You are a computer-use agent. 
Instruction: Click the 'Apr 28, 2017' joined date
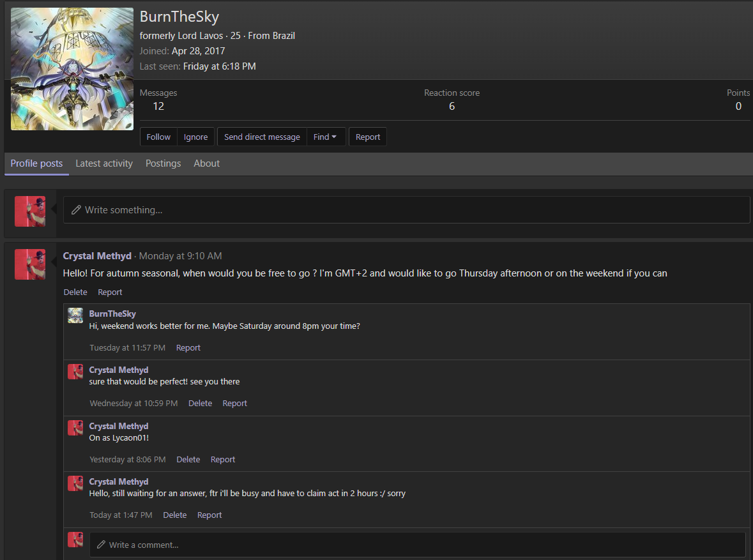[x=199, y=51]
